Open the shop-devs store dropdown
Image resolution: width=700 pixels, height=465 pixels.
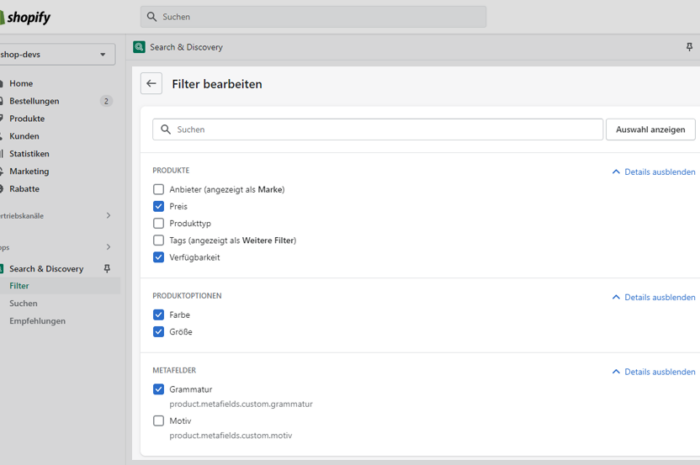57,54
